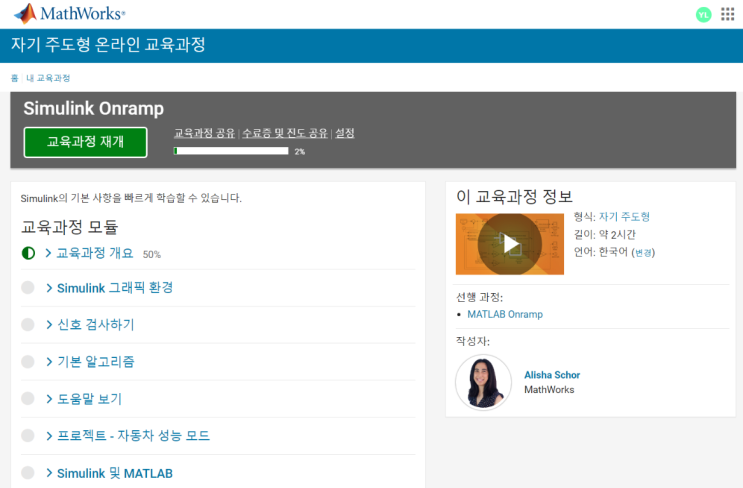Image resolution: width=743 pixels, height=488 pixels.
Task: Open the 수료증 및 진도 공유 link
Action: 285,133
